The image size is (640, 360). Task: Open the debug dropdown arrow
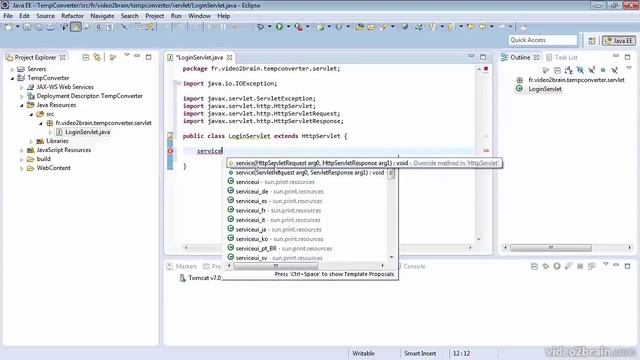[x=269, y=27]
